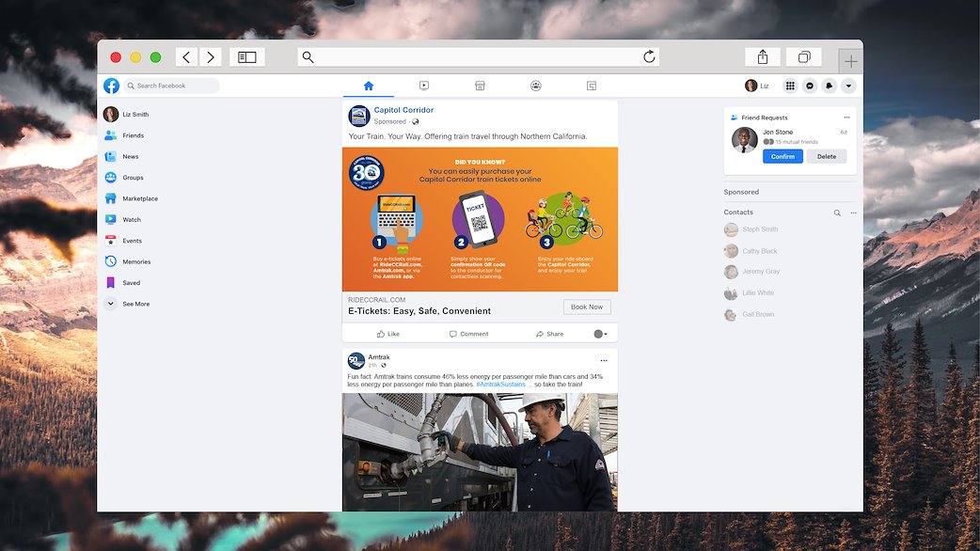Screen dimensions: 980x551
Task: Open the Watch video tab
Action: [424, 86]
